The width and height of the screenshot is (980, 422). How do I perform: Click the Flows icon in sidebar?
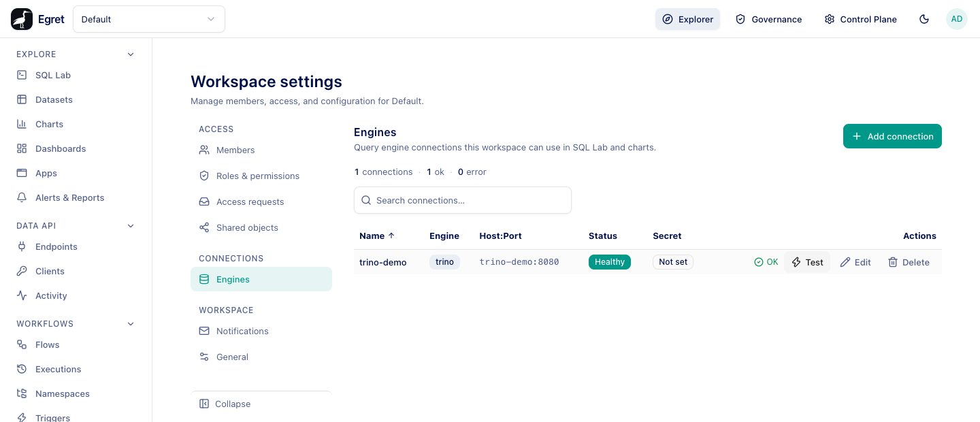click(22, 344)
